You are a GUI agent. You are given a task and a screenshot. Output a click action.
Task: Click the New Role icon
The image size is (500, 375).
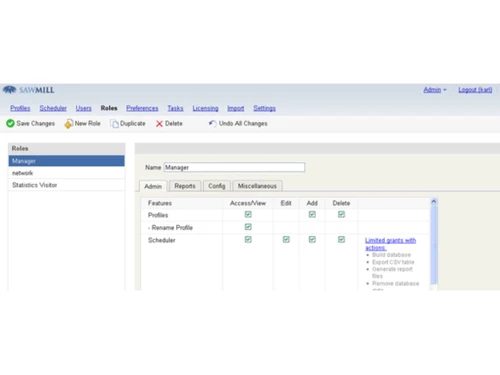coord(69,124)
